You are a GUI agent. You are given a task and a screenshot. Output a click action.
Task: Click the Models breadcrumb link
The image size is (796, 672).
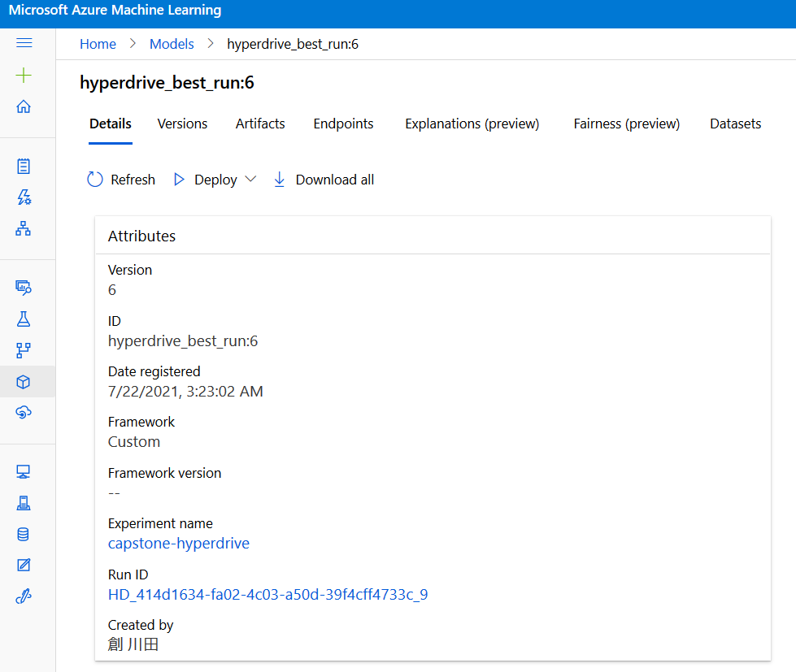[x=172, y=44]
